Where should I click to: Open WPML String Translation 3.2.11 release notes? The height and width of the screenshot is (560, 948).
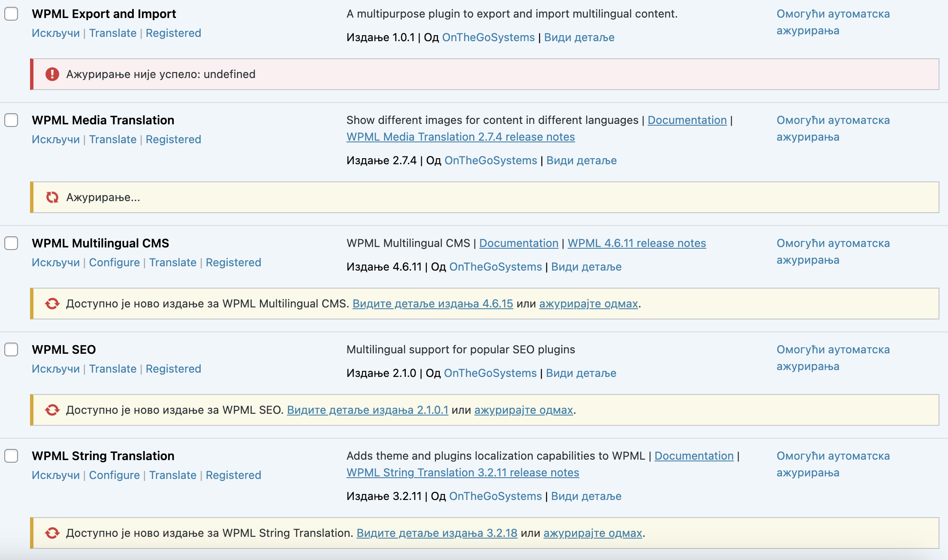pos(463,473)
